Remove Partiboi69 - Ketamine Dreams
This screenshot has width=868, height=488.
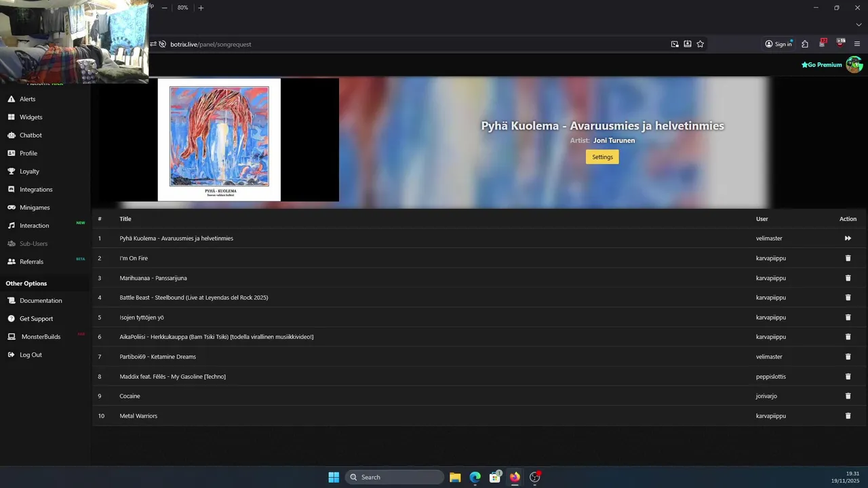(x=848, y=357)
